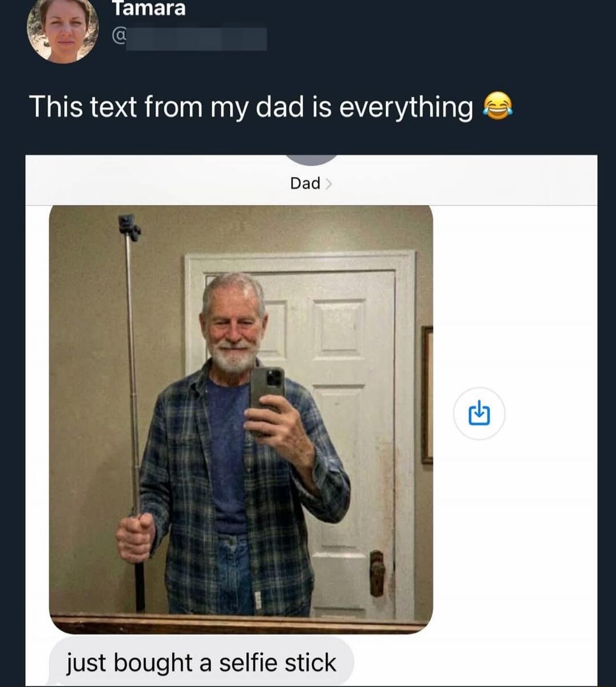Tap the save attachment icon beside photo

(479, 413)
